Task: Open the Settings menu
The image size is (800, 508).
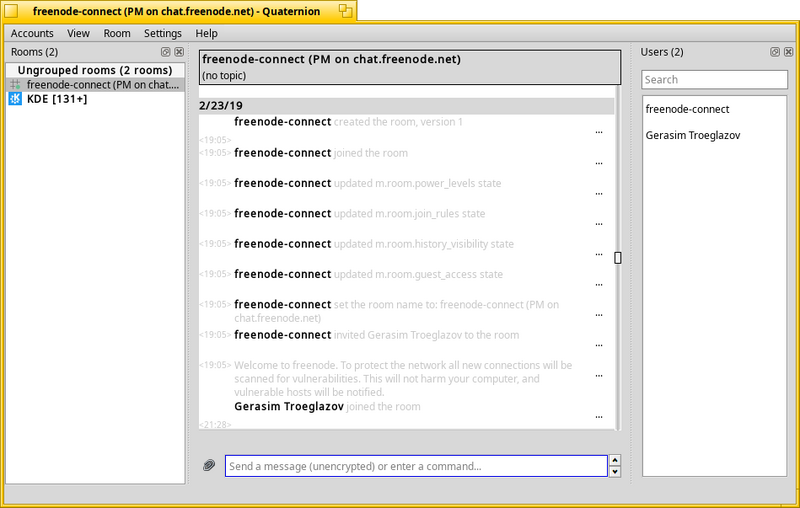Action: [163, 33]
